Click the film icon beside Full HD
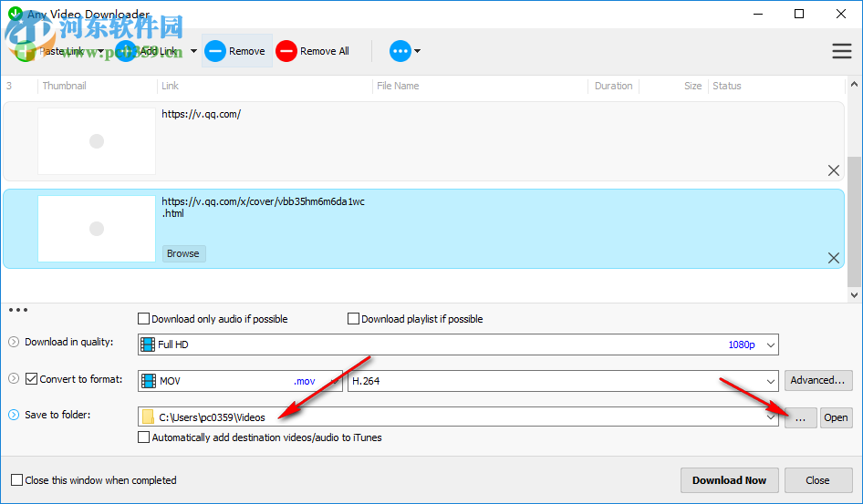The image size is (863, 504). 148,345
